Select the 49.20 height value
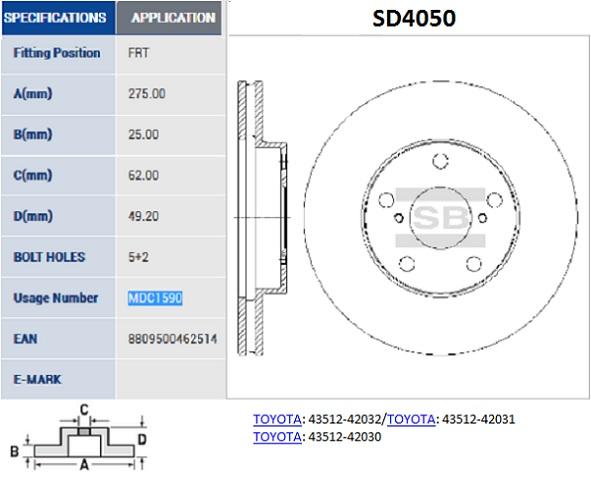The image size is (591, 481). tap(143, 216)
